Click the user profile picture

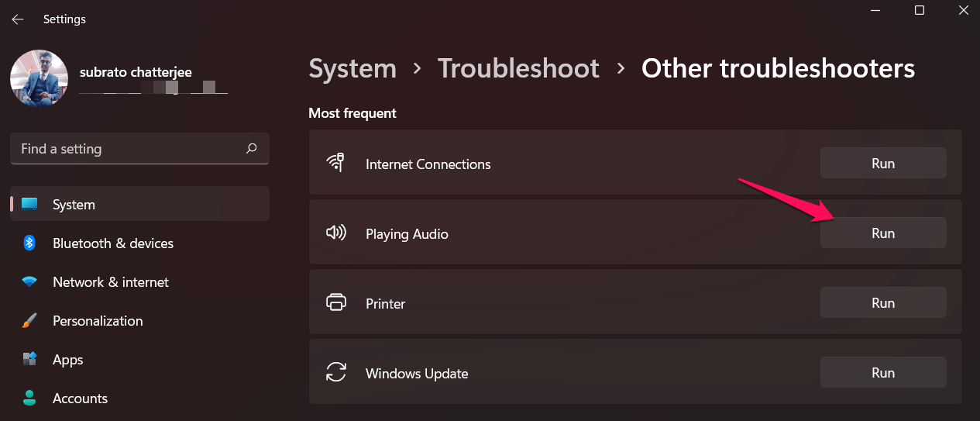[x=39, y=78]
